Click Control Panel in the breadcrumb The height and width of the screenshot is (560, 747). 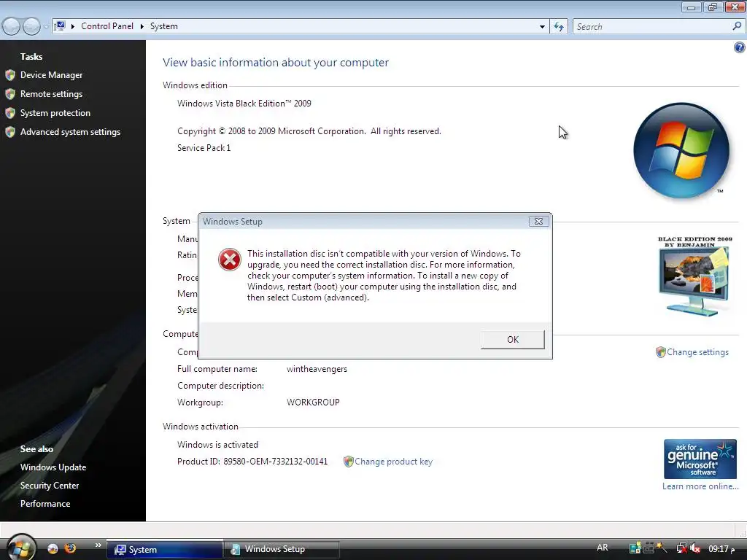pos(107,26)
